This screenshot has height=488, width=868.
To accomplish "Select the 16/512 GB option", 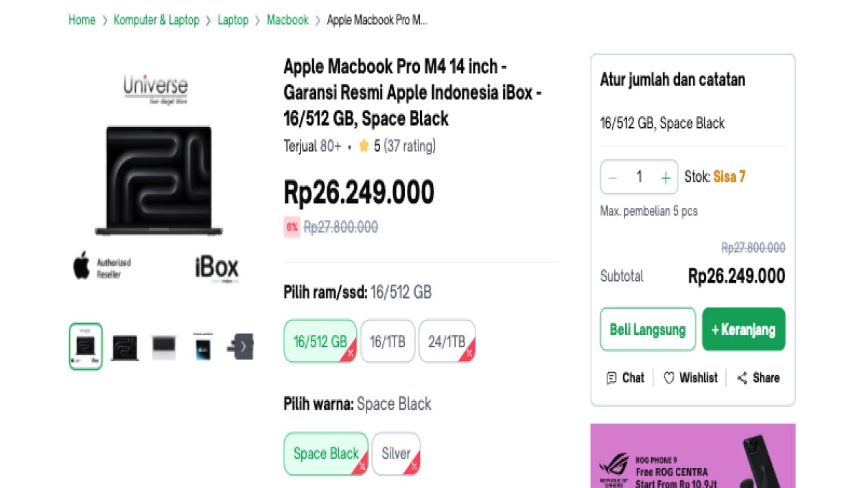I will (320, 341).
